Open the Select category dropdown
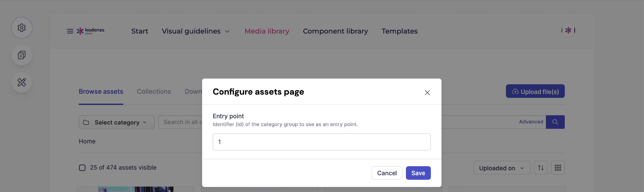Screen dimensions: 644x192 [117, 122]
